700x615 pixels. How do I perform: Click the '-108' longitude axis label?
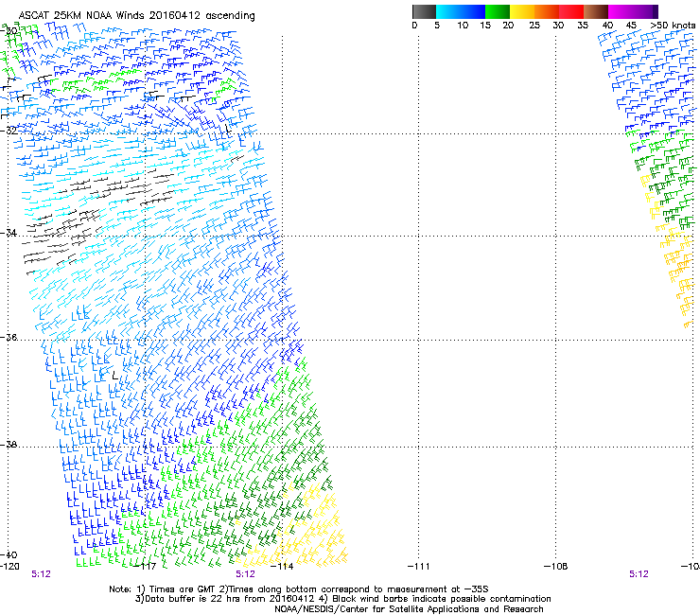click(555, 567)
